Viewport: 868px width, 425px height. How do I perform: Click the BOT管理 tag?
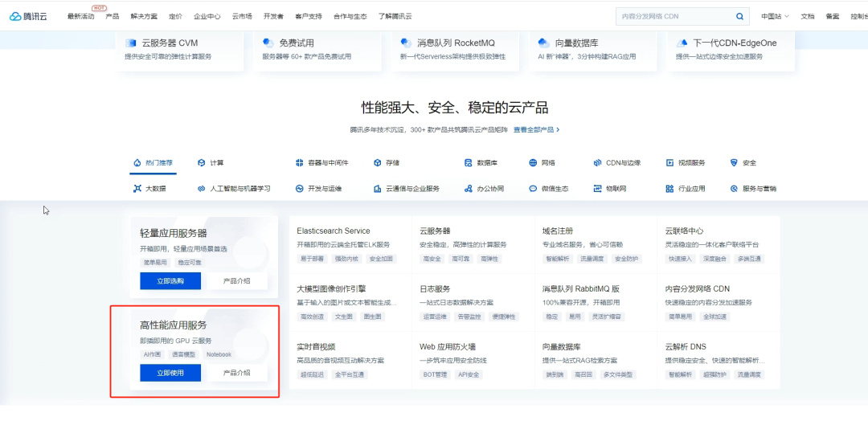pos(435,374)
